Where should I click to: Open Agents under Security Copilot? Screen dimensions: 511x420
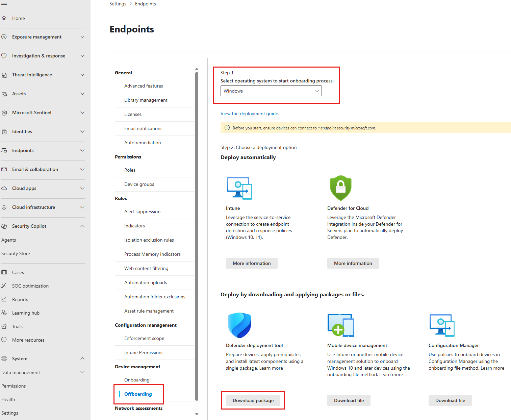coord(9,240)
